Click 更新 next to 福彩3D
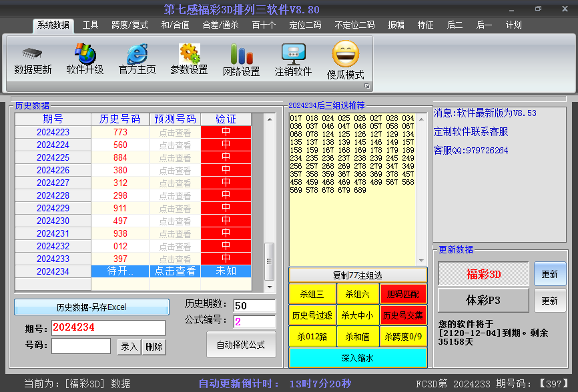This screenshot has width=578, height=392. [549, 274]
